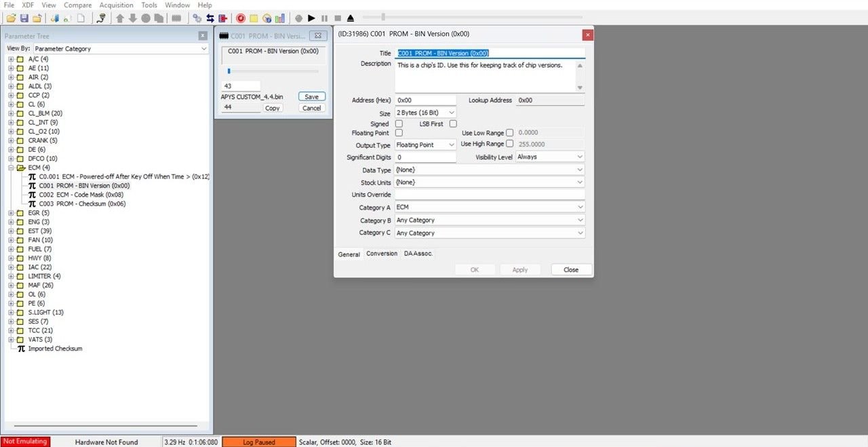
Task: Check the Use Low Range option
Action: (x=510, y=133)
